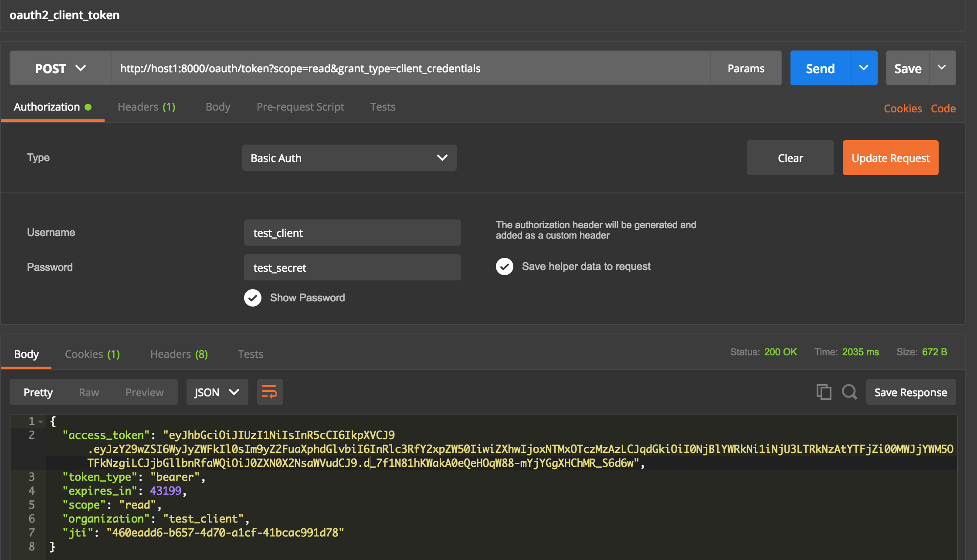Screen dimensions: 977x560
Task: Open the Basic Auth type dropdown
Action: point(349,158)
